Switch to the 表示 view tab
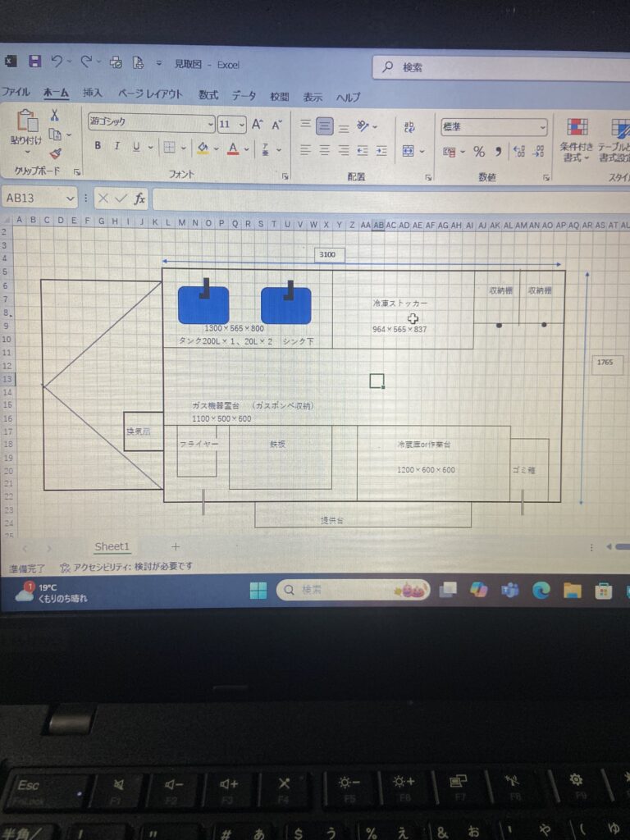 pyautogui.click(x=313, y=97)
